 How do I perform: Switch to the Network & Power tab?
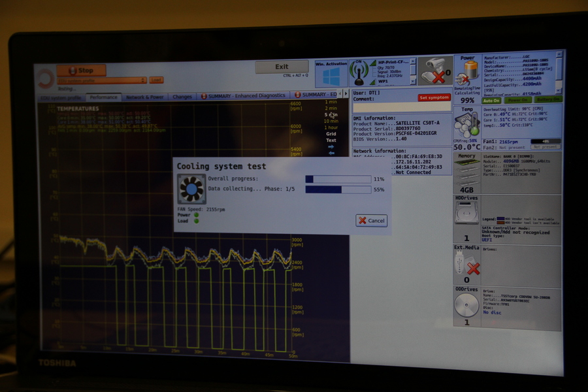pos(145,97)
